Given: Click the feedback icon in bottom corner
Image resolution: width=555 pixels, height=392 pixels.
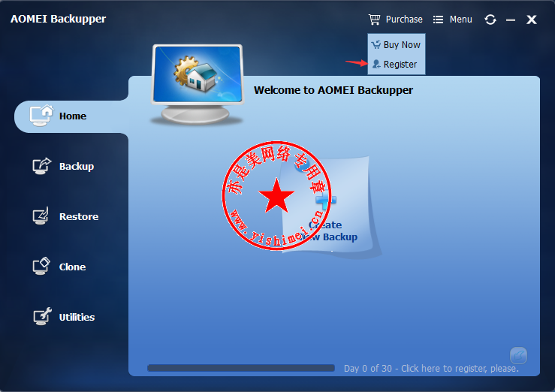Looking at the screenshot, I should pyautogui.click(x=518, y=355).
